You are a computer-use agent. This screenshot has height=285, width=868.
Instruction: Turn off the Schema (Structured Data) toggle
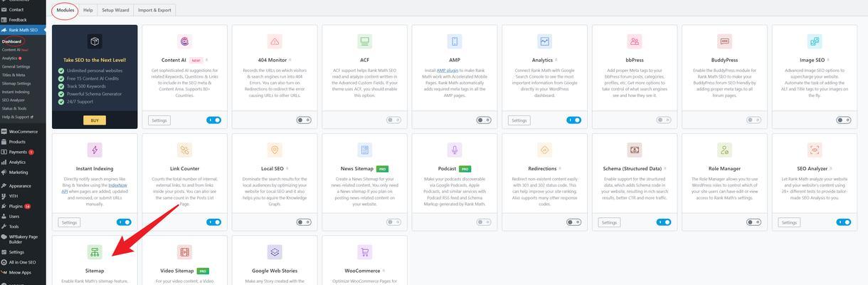663,222
